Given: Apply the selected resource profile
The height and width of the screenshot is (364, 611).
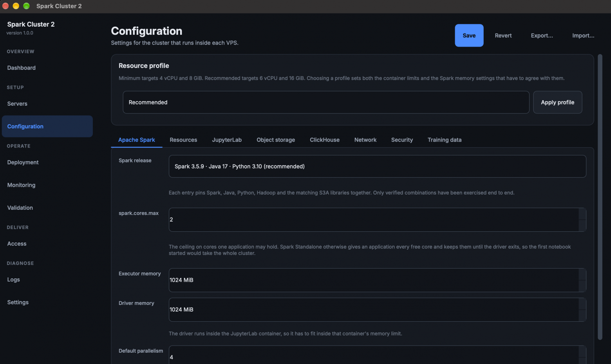Looking at the screenshot, I should tap(558, 103).
